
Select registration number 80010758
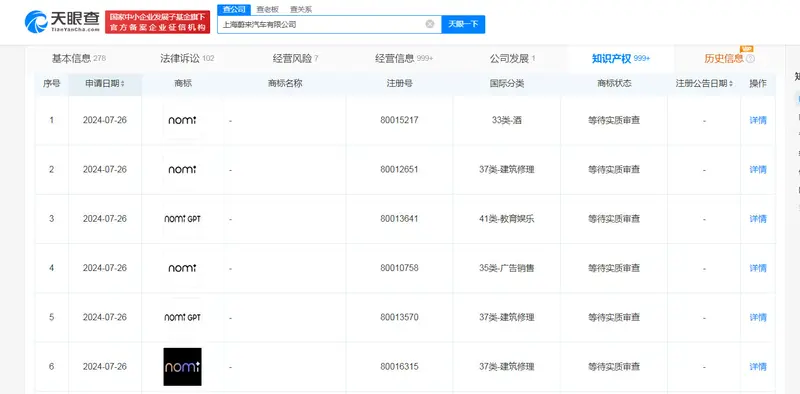tap(399, 268)
